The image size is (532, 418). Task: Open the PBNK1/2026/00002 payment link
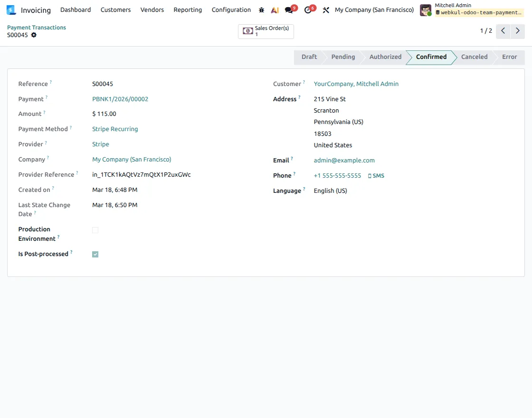(x=120, y=99)
